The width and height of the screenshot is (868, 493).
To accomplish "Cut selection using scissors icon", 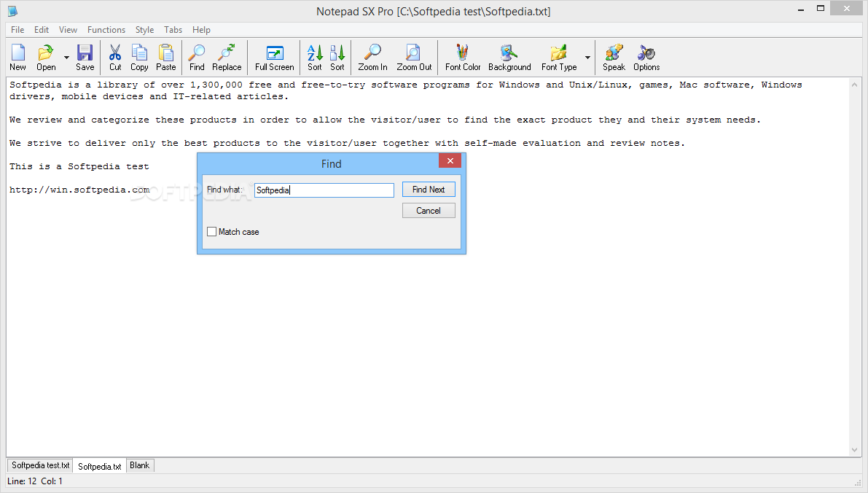I will 115,58.
